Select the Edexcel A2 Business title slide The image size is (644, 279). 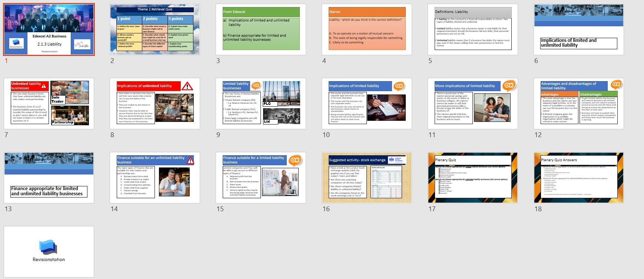tap(49, 30)
